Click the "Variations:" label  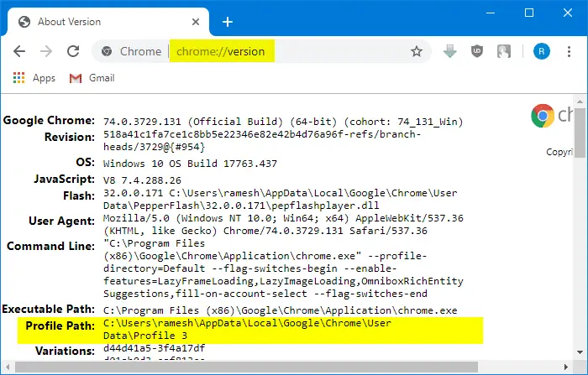pos(65,351)
